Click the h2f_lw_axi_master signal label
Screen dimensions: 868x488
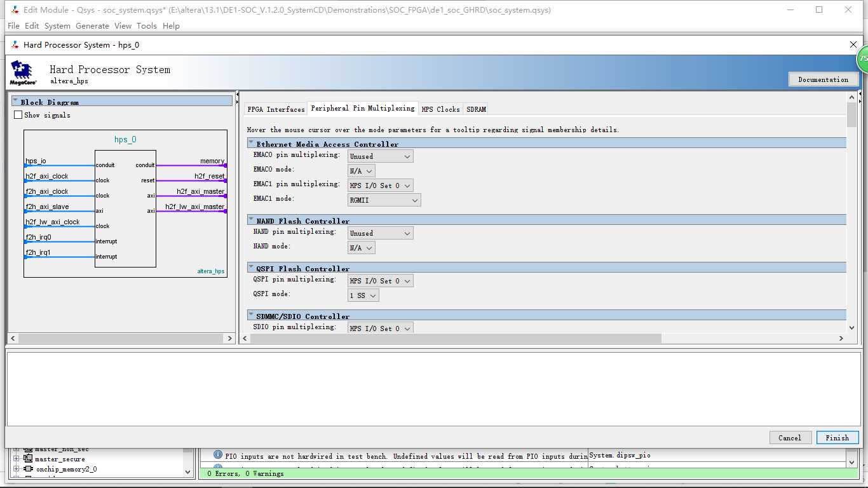(x=194, y=207)
